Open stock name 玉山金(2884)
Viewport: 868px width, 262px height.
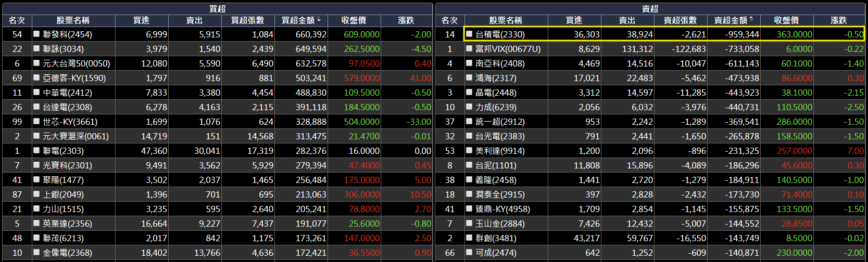[x=500, y=224]
